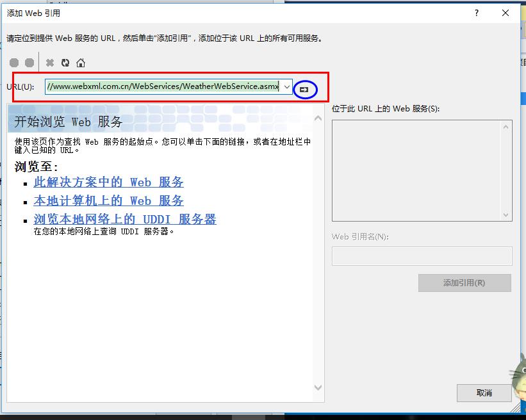Click services list scroll down arrow
The width and height of the screenshot is (526, 420).
pyautogui.click(x=506, y=215)
